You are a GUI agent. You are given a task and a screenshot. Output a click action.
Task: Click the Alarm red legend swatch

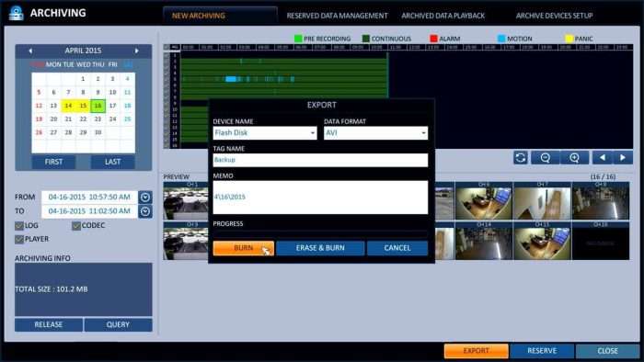(x=433, y=39)
